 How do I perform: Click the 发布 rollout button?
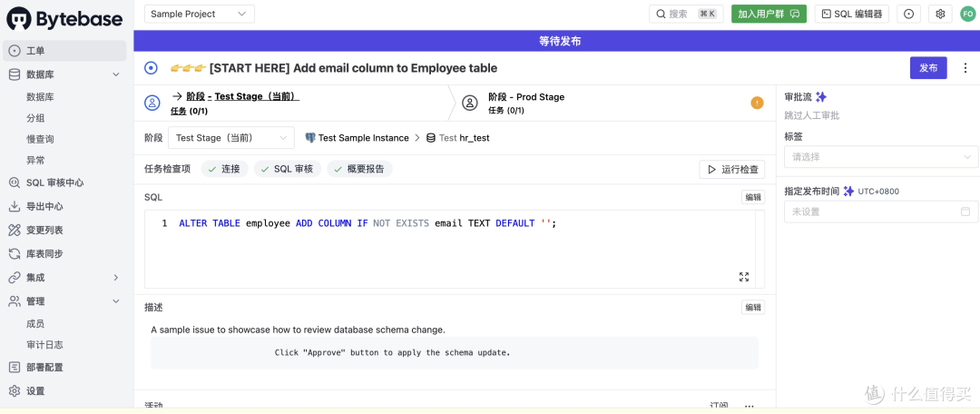click(928, 68)
